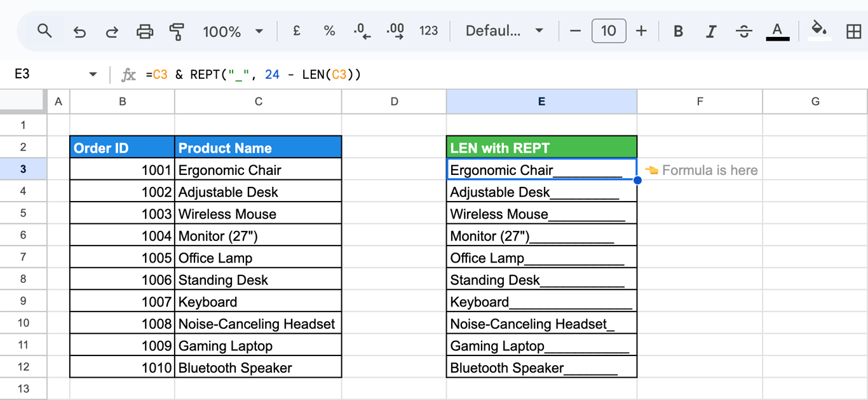The height and width of the screenshot is (400, 868).
Task: Select column C header
Action: pos(258,101)
